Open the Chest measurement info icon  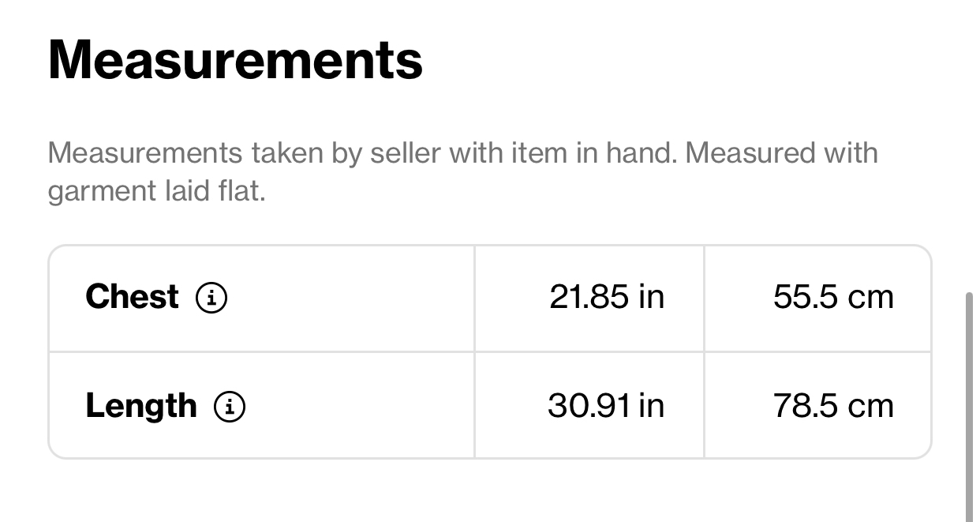(211, 299)
